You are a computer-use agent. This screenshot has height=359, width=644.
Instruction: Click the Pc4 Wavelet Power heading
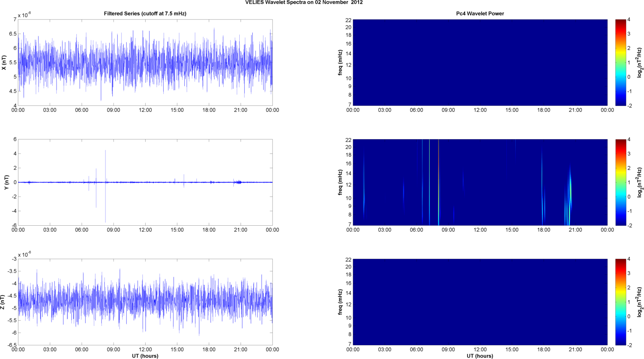[480, 13]
